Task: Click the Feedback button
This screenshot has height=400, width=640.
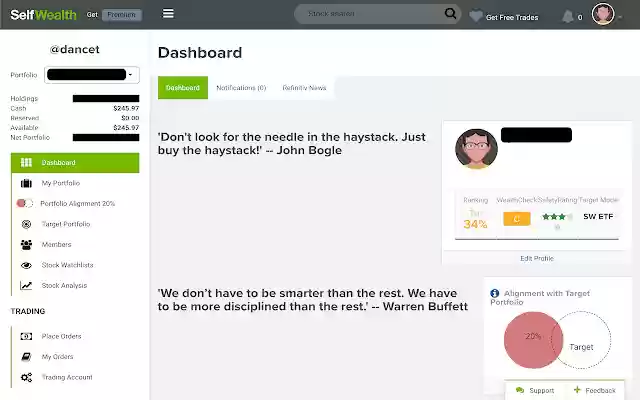Action: [595, 390]
